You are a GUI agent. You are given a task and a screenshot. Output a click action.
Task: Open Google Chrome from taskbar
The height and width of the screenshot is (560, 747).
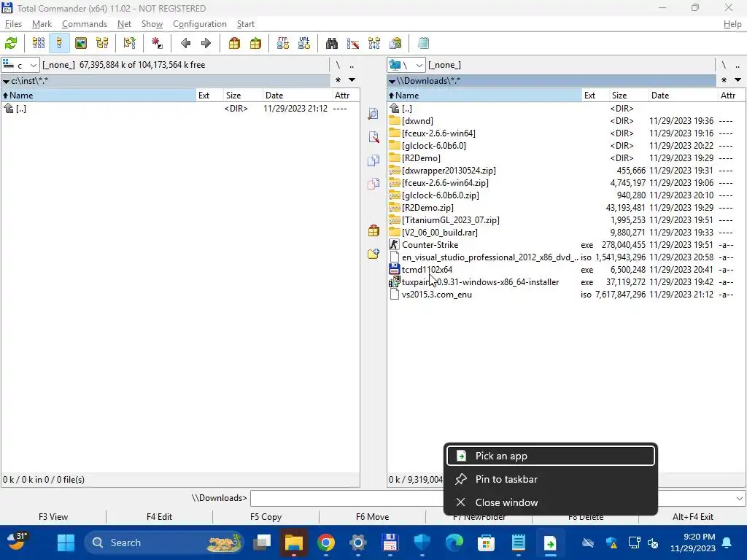point(326,542)
